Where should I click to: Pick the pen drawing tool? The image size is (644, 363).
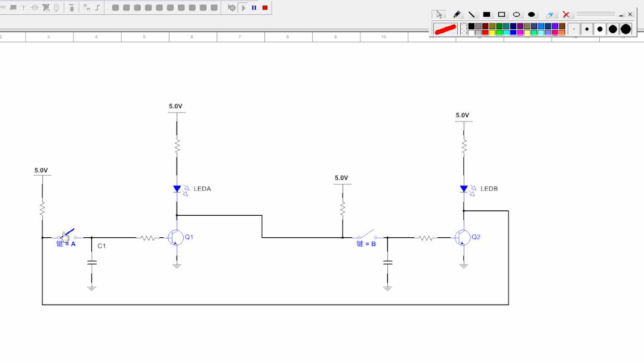click(x=457, y=14)
